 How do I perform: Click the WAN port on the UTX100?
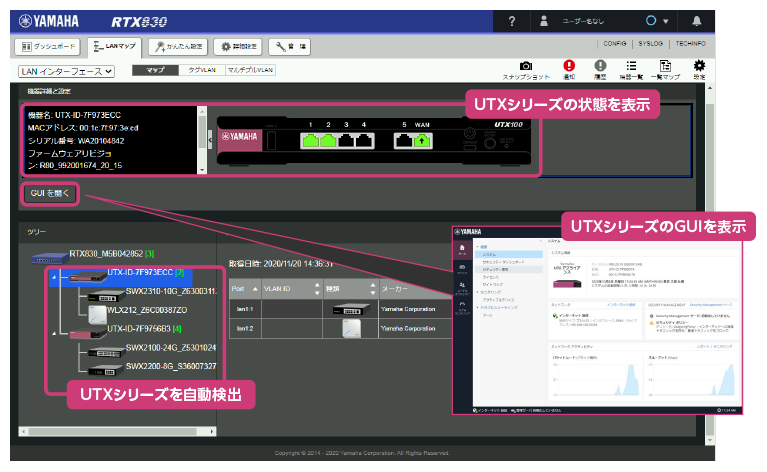(x=422, y=141)
